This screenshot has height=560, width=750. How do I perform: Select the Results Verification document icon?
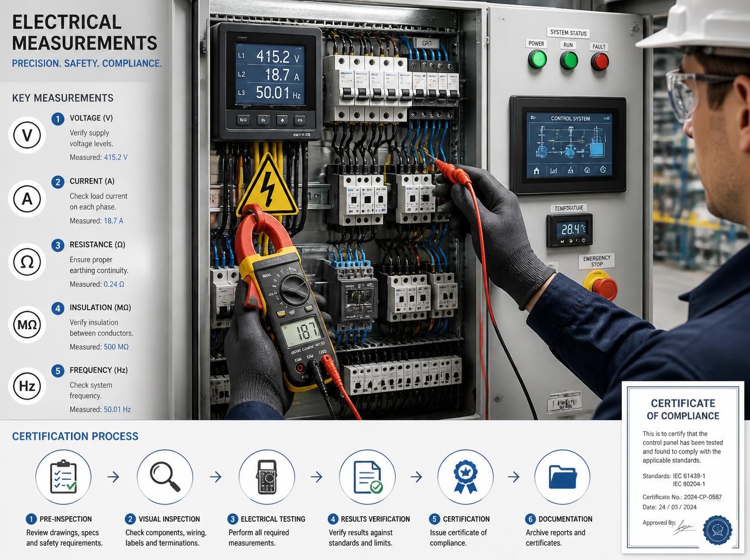367,477
